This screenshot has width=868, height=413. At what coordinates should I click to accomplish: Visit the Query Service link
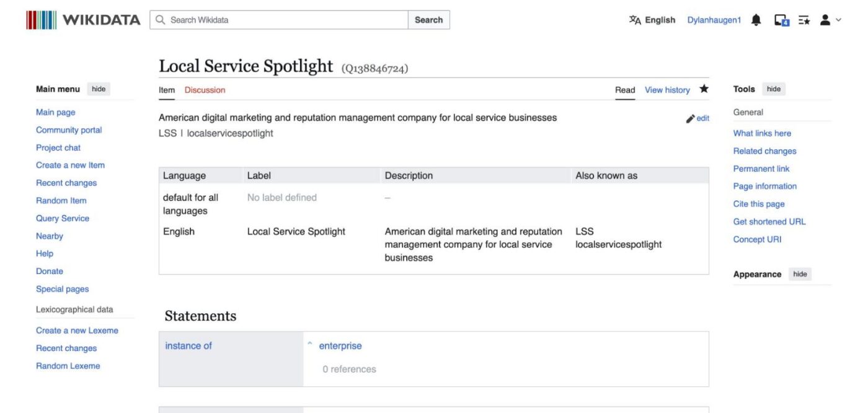point(63,218)
